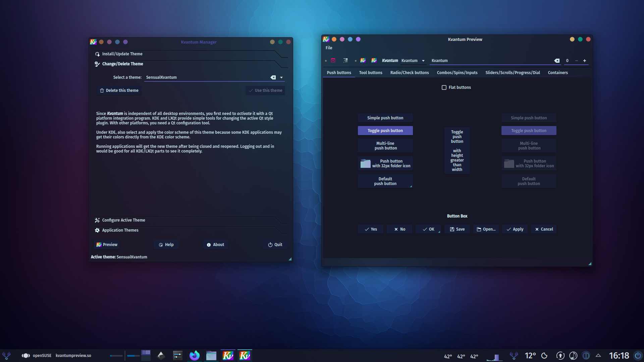Image resolution: width=644 pixels, height=362 pixels.
Task: Decrease the spin box value with minus
Action: (576, 61)
